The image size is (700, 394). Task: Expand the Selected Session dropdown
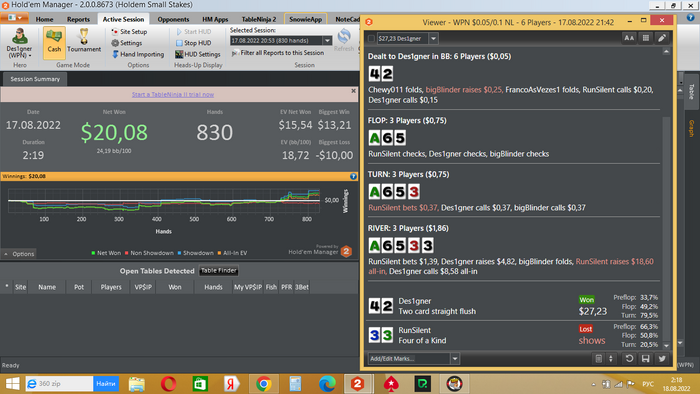(327, 41)
